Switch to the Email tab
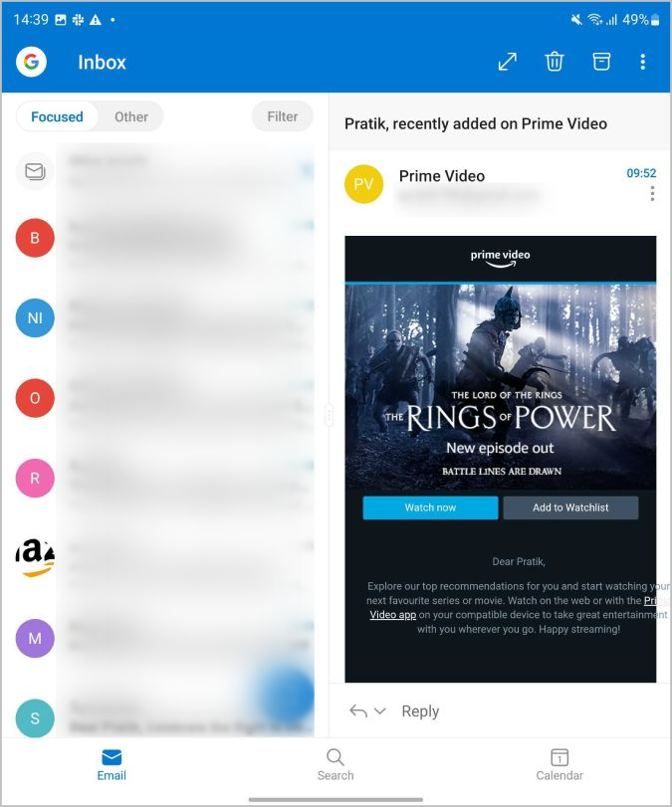This screenshot has width=672, height=807. point(112,765)
